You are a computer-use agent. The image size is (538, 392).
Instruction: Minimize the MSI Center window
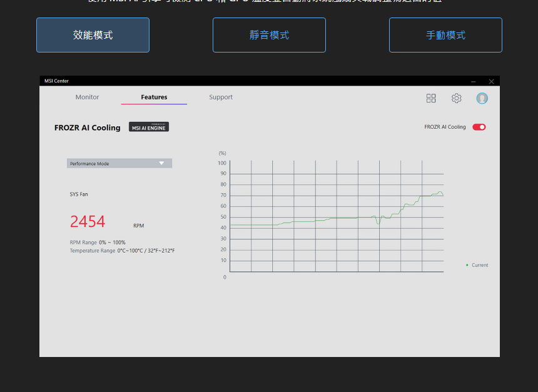pyautogui.click(x=474, y=81)
